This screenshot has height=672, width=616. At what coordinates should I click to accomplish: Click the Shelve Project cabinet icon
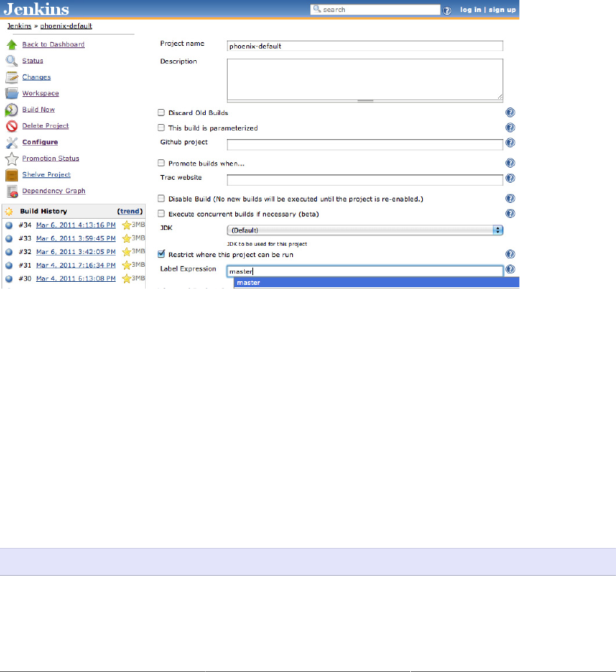11,175
